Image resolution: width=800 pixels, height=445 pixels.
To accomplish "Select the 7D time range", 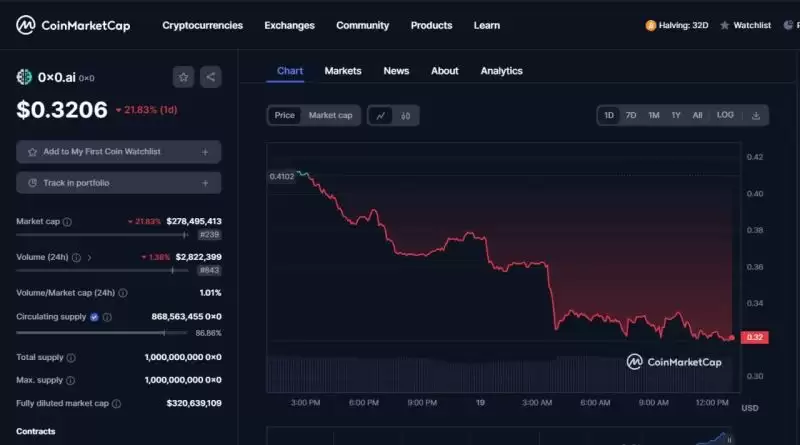I will pyautogui.click(x=631, y=116).
